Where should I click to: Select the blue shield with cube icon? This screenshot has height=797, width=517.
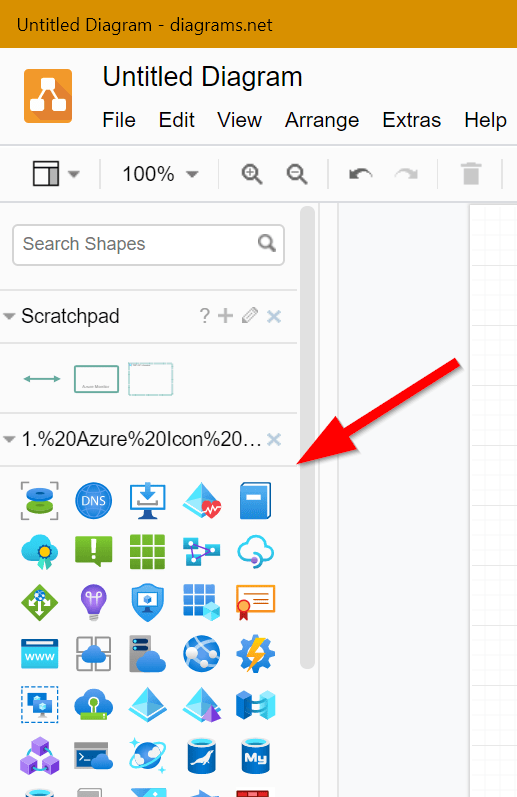click(147, 602)
